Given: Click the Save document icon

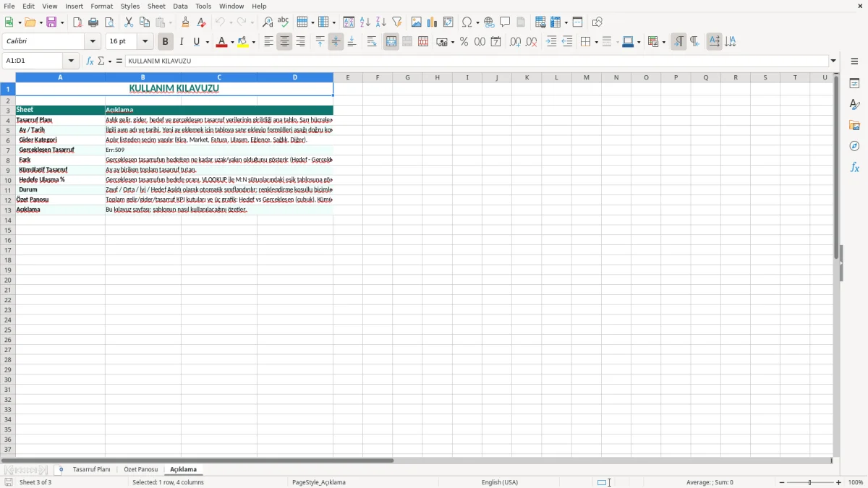Looking at the screenshot, I should click(x=51, y=22).
